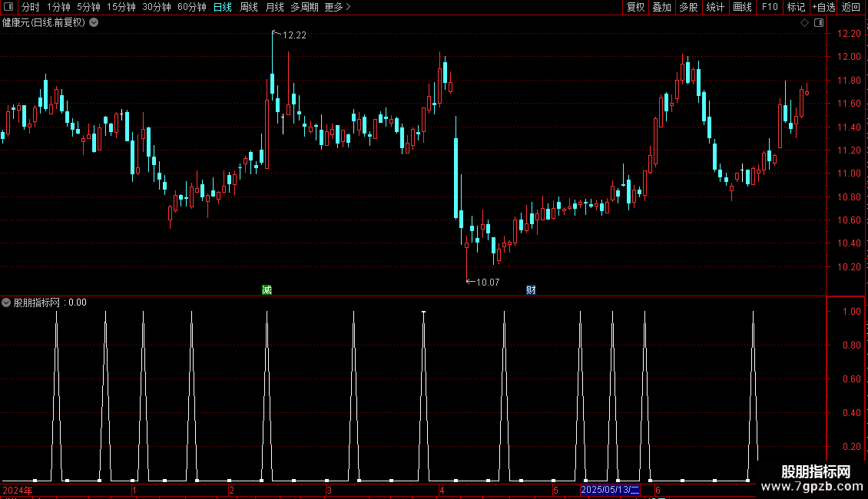868x499 pixels.
Task: Open the 画线 drawing tools
Action: pyautogui.click(x=742, y=7)
